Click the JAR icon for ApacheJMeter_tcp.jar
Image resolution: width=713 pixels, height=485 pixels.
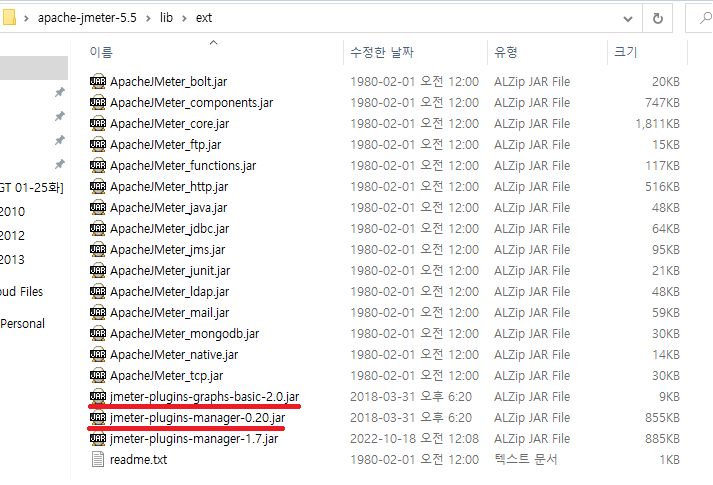[98, 375]
